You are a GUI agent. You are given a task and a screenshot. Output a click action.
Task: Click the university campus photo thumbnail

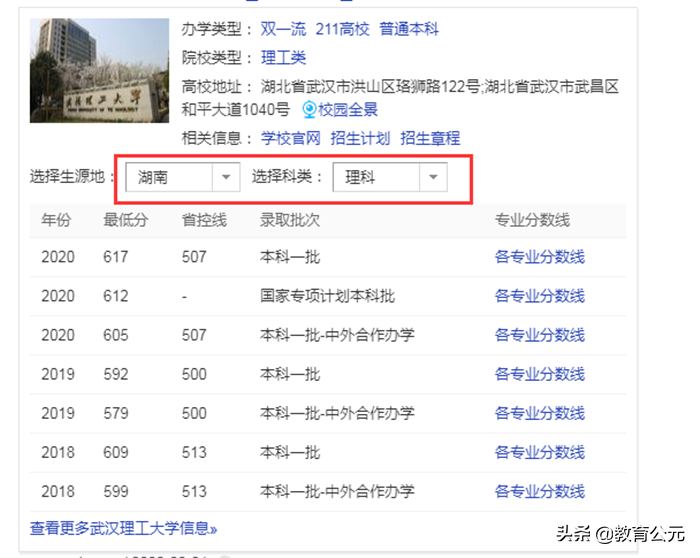coord(100,71)
